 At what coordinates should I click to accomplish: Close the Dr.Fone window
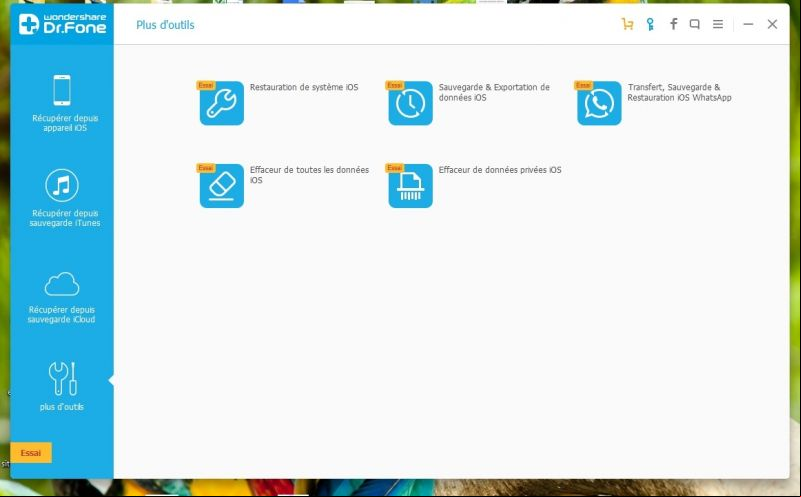[x=772, y=24]
